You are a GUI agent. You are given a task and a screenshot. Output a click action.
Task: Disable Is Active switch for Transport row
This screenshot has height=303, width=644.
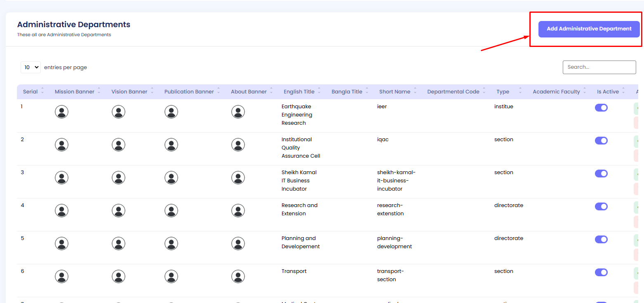click(601, 273)
